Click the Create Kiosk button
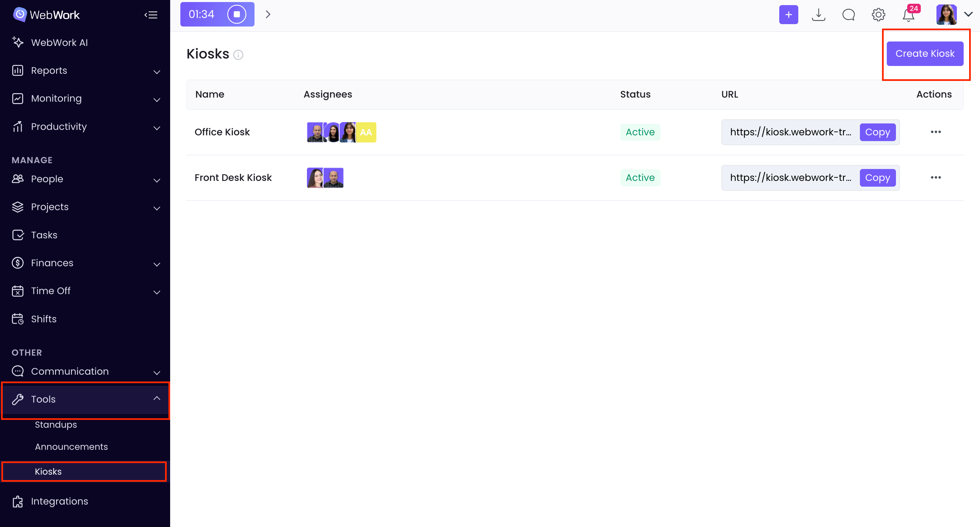This screenshot has width=980, height=527. coord(925,54)
